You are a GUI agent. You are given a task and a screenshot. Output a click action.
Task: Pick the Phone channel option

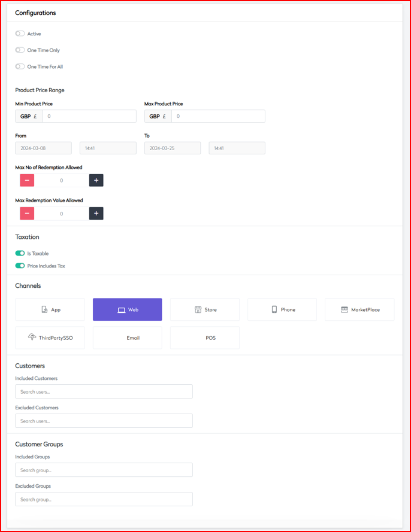pyautogui.click(x=282, y=309)
